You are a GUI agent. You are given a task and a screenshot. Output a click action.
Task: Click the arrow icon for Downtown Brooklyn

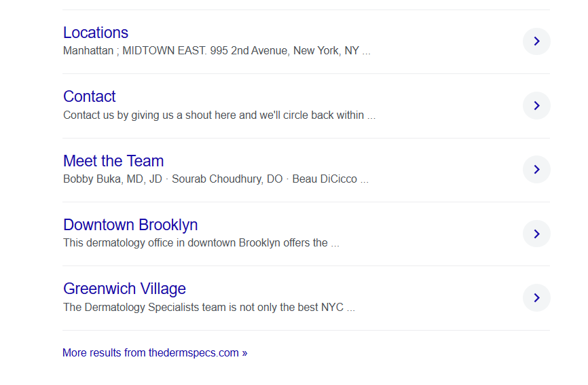pos(536,234)
